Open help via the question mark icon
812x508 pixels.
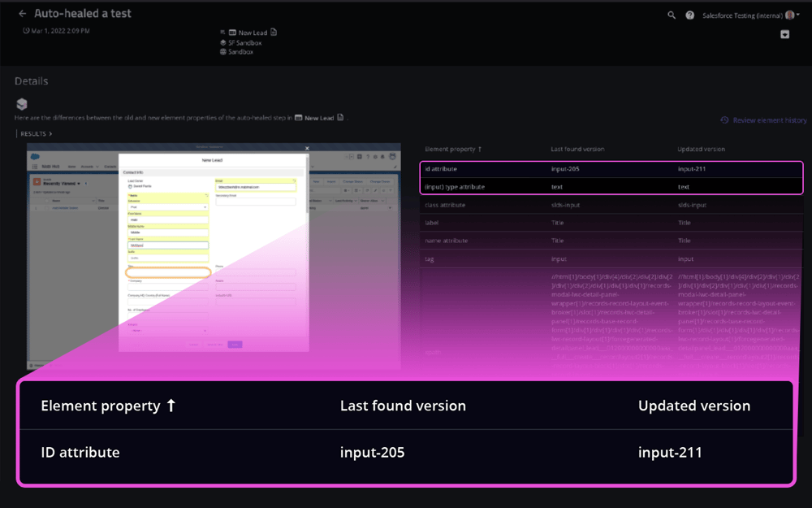point(690,15)
